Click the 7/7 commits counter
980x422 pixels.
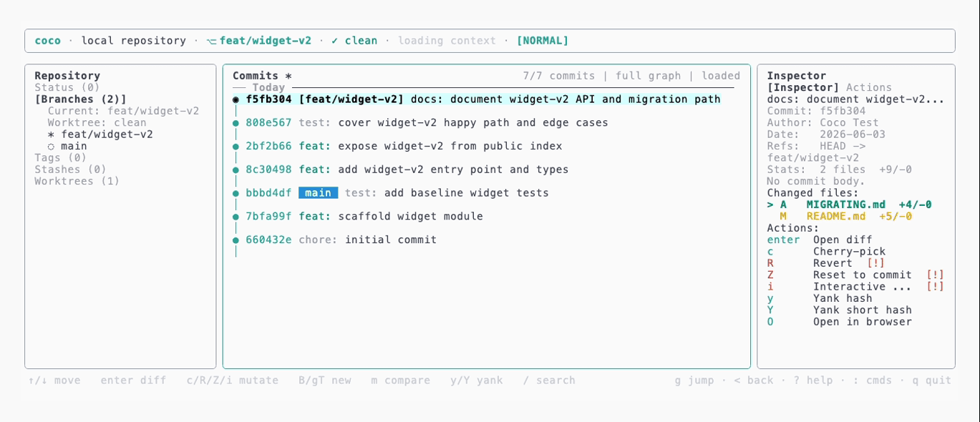(x=559, y=76)
